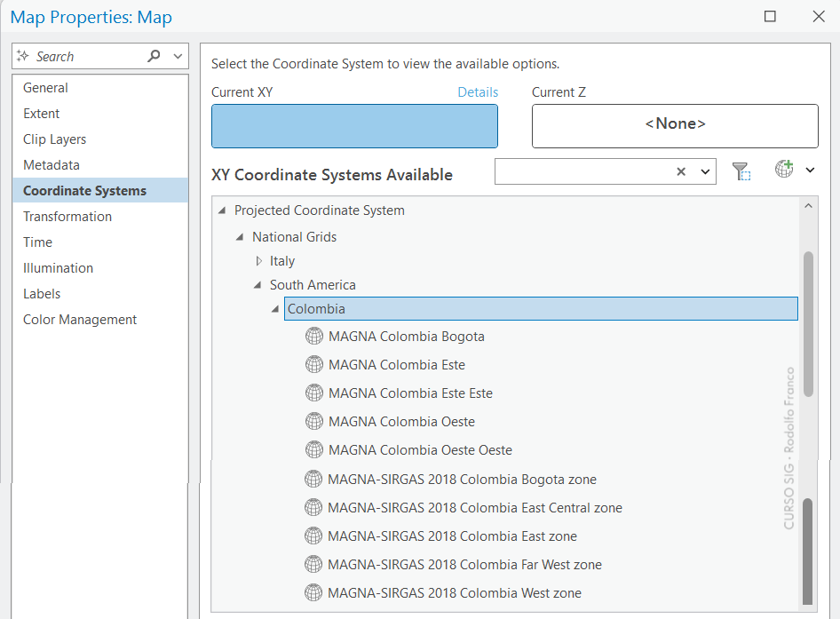Expand the Italy tree node
840x619 pixels.
pos(259,261)
